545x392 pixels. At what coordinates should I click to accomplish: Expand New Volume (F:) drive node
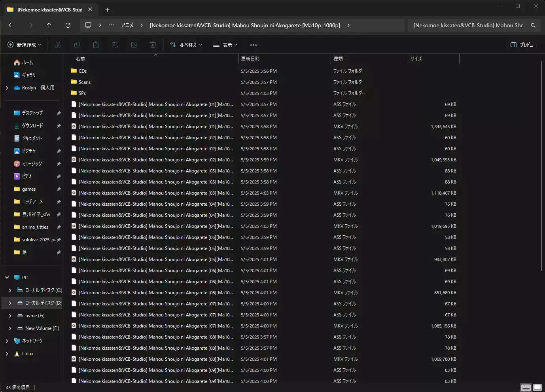(x=10, y=328)
